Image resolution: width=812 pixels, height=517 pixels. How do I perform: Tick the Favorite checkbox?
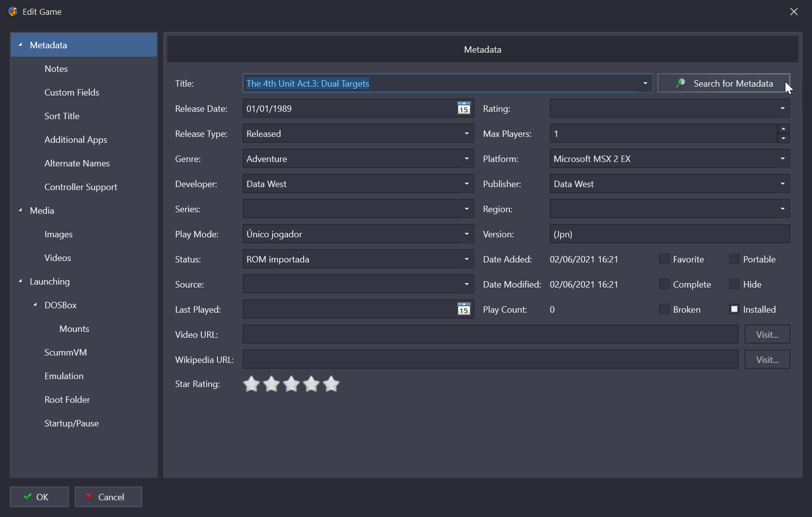664,259
